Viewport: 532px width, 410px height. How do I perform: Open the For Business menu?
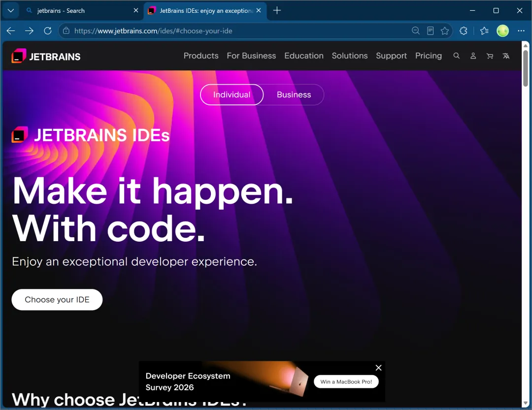251,56
